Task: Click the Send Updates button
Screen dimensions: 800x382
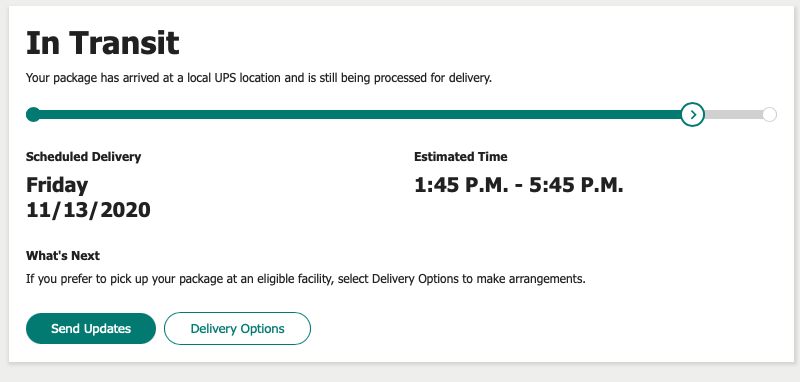Action: point(91,328)
